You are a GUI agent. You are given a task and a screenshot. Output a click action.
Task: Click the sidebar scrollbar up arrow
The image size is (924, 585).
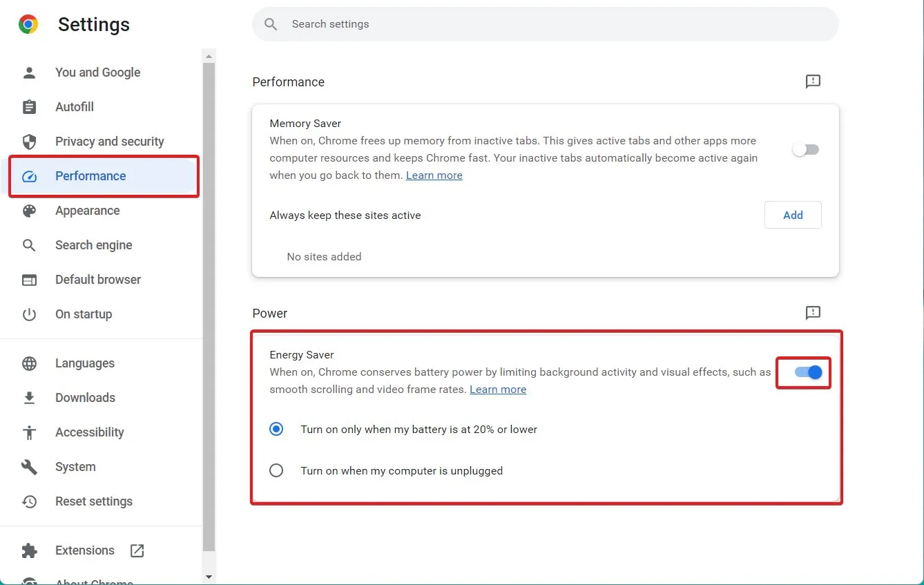[x=209, y=55]
